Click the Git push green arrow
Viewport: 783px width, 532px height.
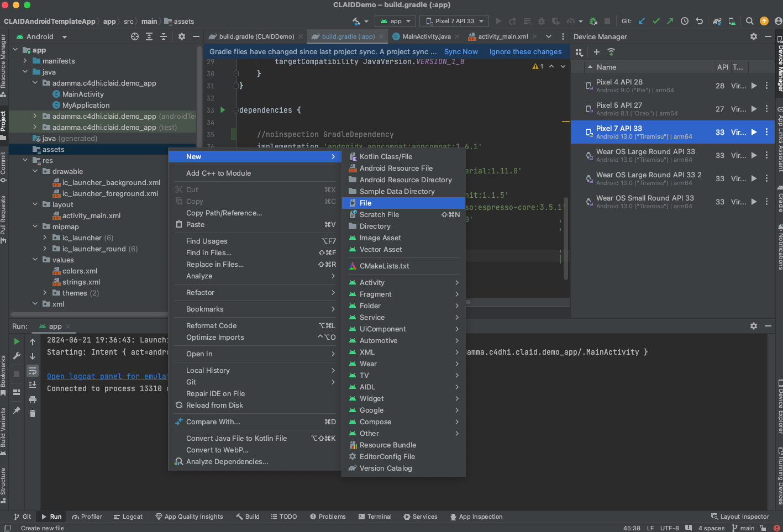pyautogui.click(x=670, y=21)
